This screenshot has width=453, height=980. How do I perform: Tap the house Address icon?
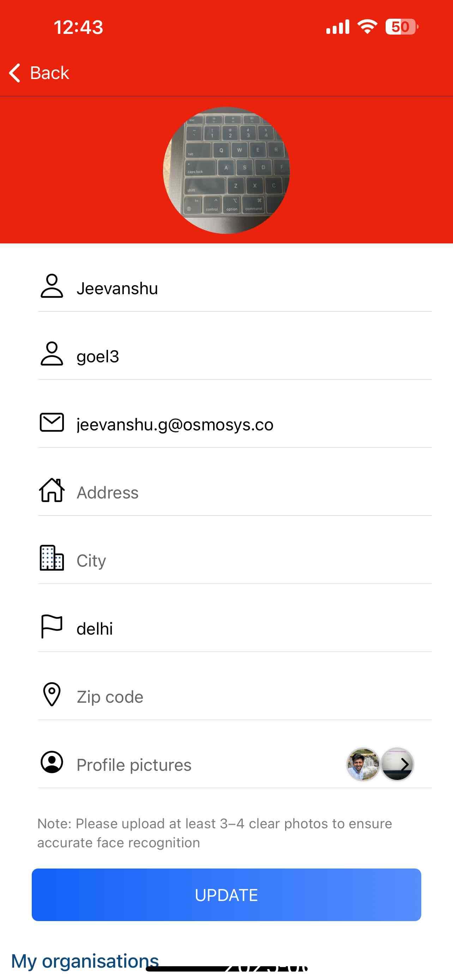[x=52, y=490]
